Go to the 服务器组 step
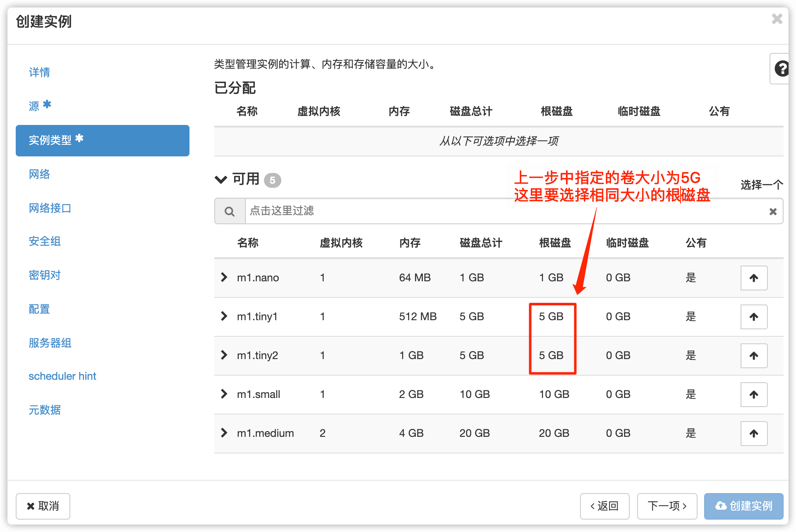This screenshot has height=532, width=796. point(50,343)
